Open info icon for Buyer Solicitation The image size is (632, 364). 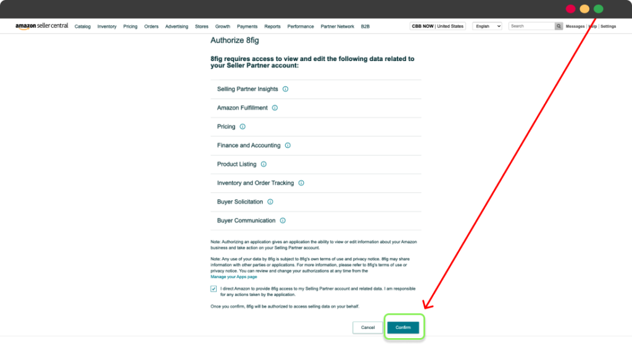[270, 202]
